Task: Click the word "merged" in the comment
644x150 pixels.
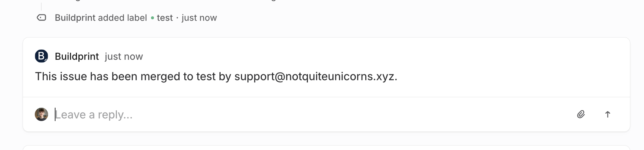Action: pos(161,76)
